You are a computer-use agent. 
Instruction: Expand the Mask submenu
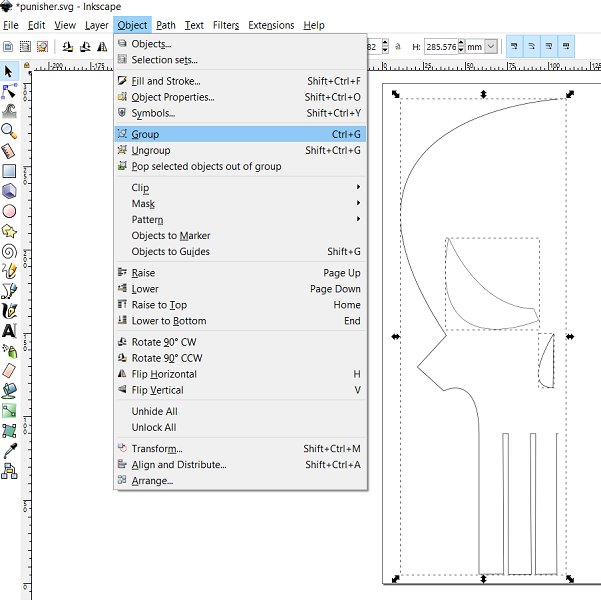point(240,204)
